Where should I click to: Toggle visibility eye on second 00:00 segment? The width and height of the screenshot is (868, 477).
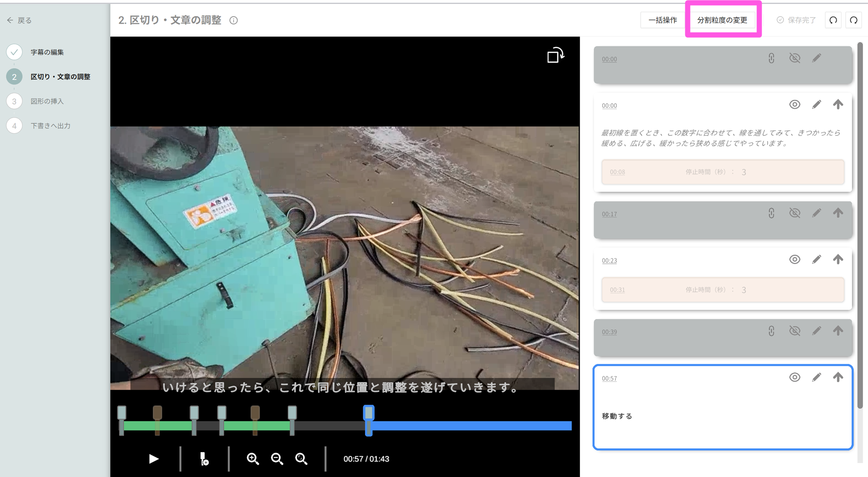click(x=795, y=105)
